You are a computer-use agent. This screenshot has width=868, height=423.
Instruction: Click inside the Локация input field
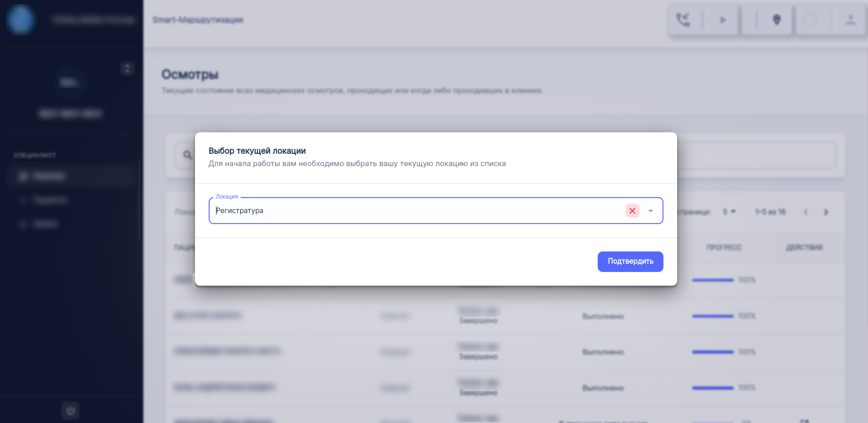coord(411,211)
